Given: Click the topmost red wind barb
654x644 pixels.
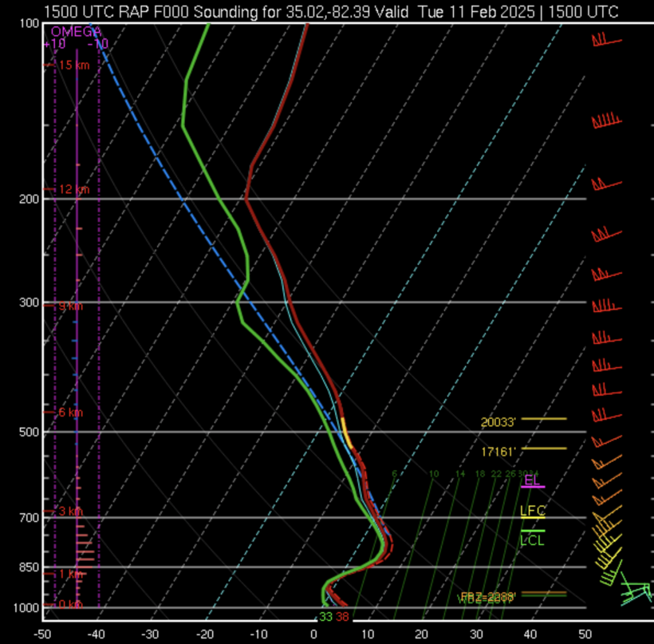Looking at the screenshot, I should [x=607, y=40].
